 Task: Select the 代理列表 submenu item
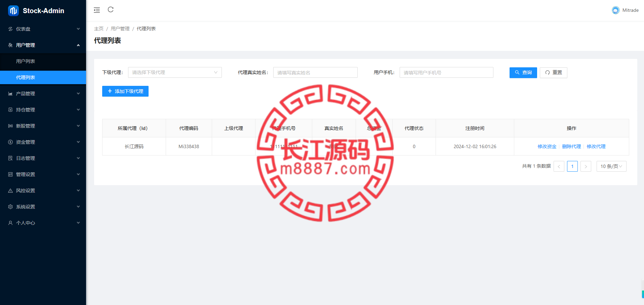(x=43, y=77)
